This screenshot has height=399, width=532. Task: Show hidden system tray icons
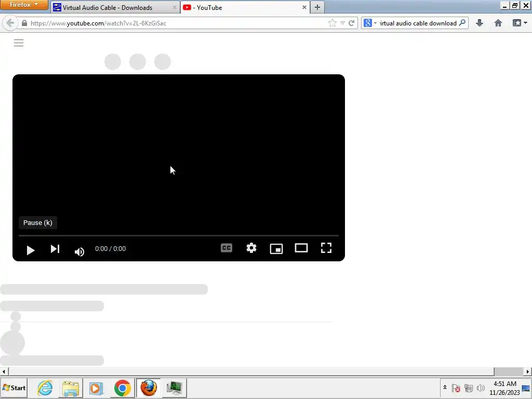[x=445, y=388]
